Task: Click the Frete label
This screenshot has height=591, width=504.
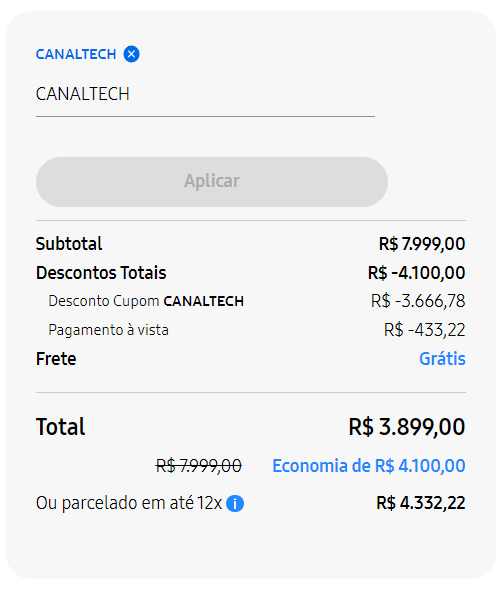Action: click(56, 358)
